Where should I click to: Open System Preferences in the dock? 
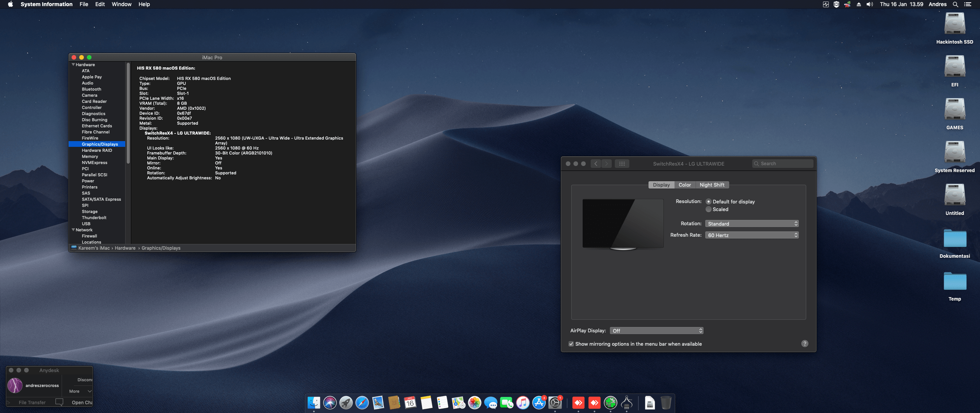coord(555,403)
